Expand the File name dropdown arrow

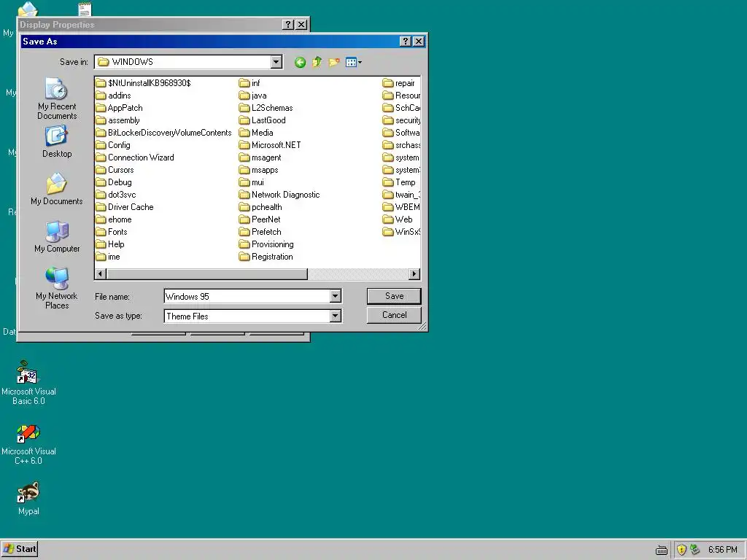335,296
